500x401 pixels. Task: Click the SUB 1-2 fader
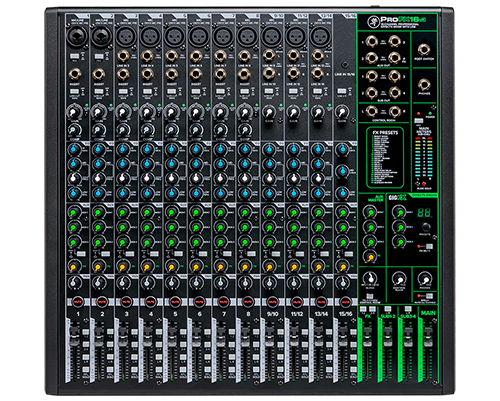387,333
